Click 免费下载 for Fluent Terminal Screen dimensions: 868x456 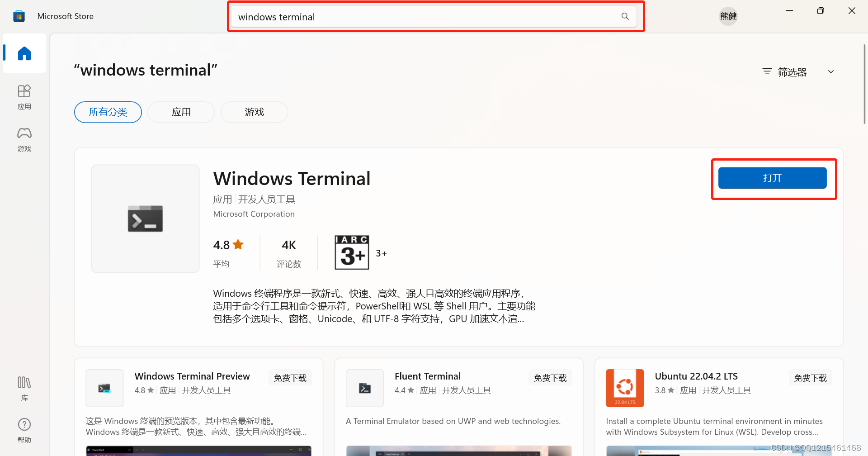point(550,378)
